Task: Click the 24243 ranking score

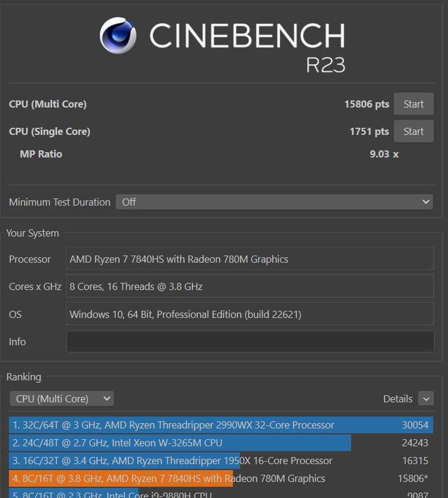Action: 415,443
